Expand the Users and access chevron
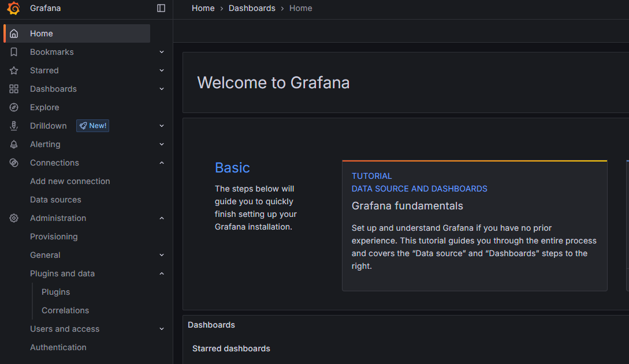Screen dimensions: 629x364 tap(162, 329)
